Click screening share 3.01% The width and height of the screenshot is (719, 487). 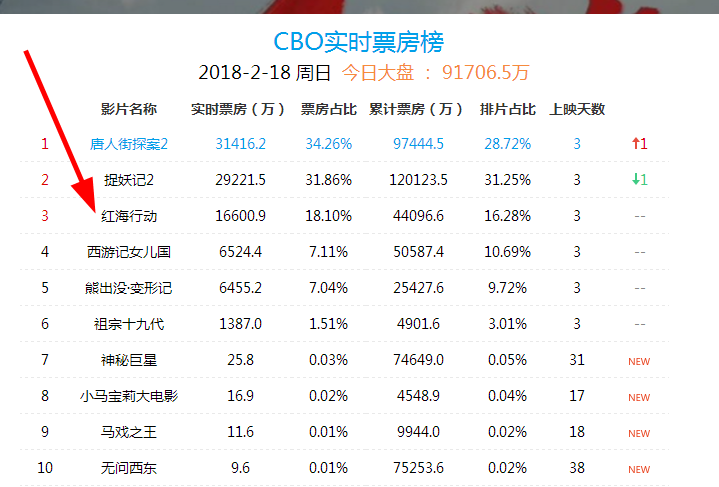click(x=508, y=324)
